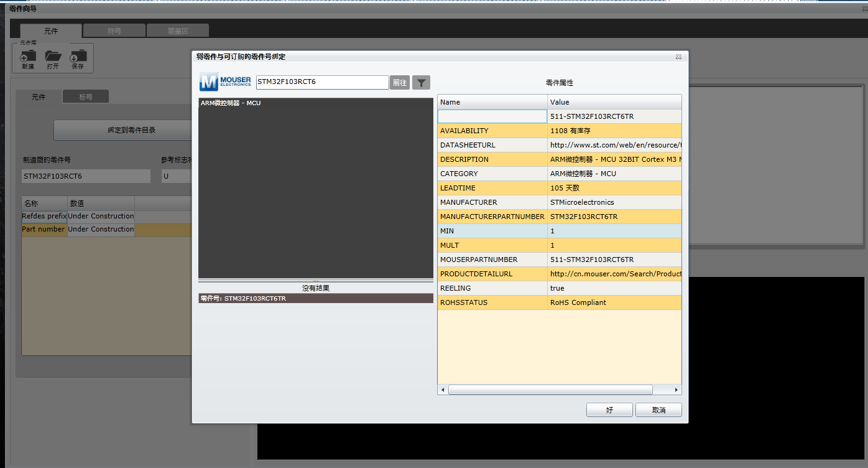
Task: Click the horizontal scrollbar left arrow
Action: click(443, 390)
